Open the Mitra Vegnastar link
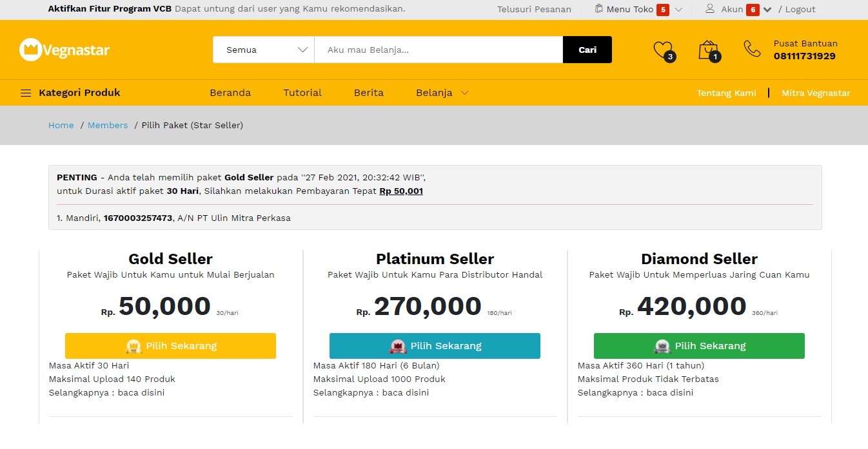Viewport: 868px width, 449px height. point(816,93)
